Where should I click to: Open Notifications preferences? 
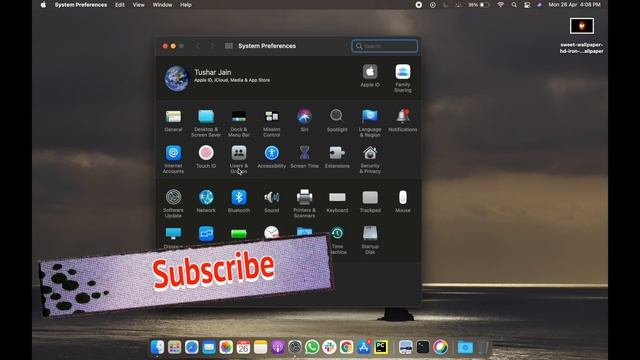point(403,116)
